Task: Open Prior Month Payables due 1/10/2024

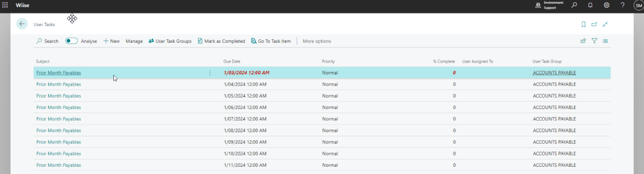Action: 59,154
